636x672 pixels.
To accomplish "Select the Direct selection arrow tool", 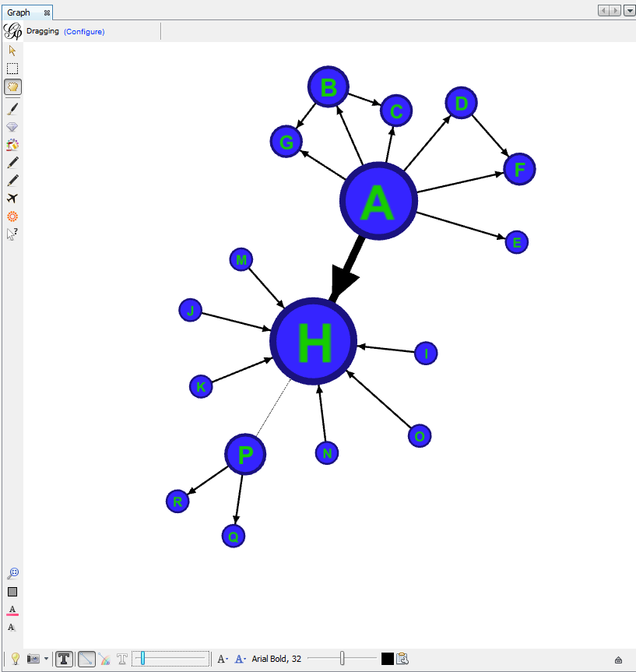I will pos(12,51).
